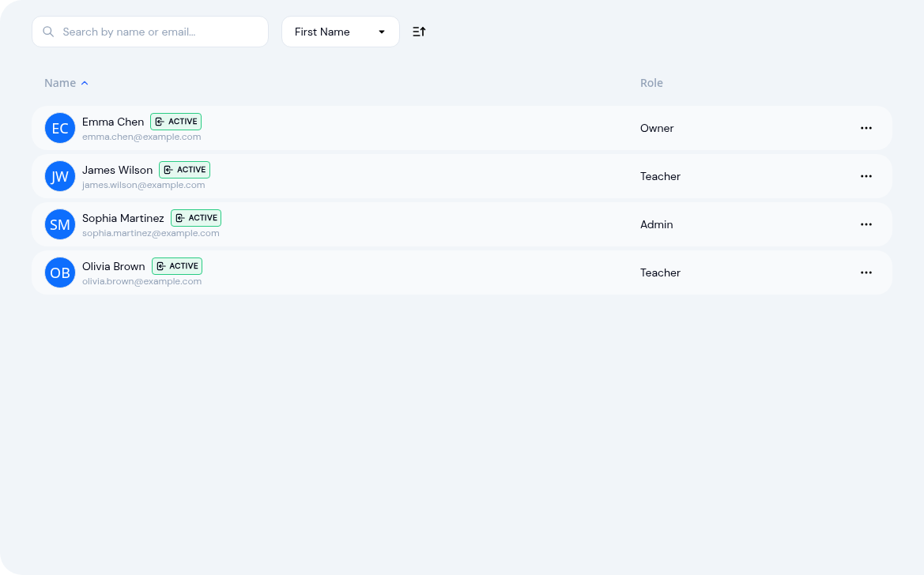Focus the search by name or email field
The height and width of the screenshot is (575, 924).
[x=150, y=32]
